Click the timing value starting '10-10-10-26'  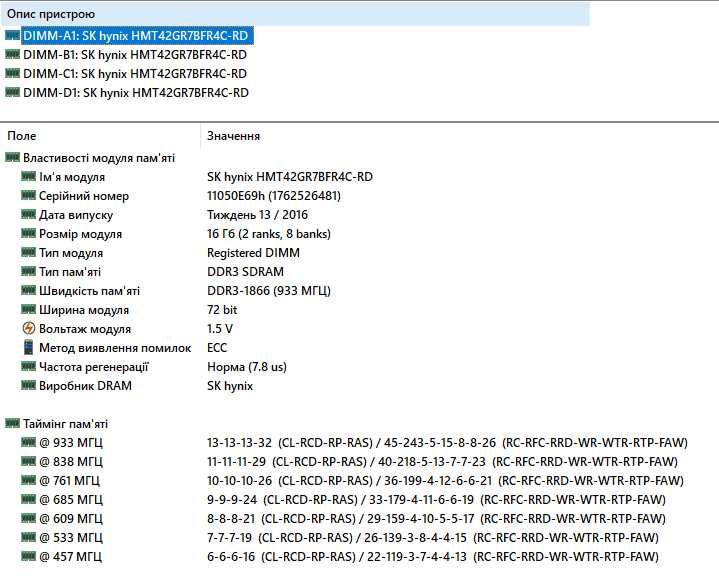coord(445,480)
